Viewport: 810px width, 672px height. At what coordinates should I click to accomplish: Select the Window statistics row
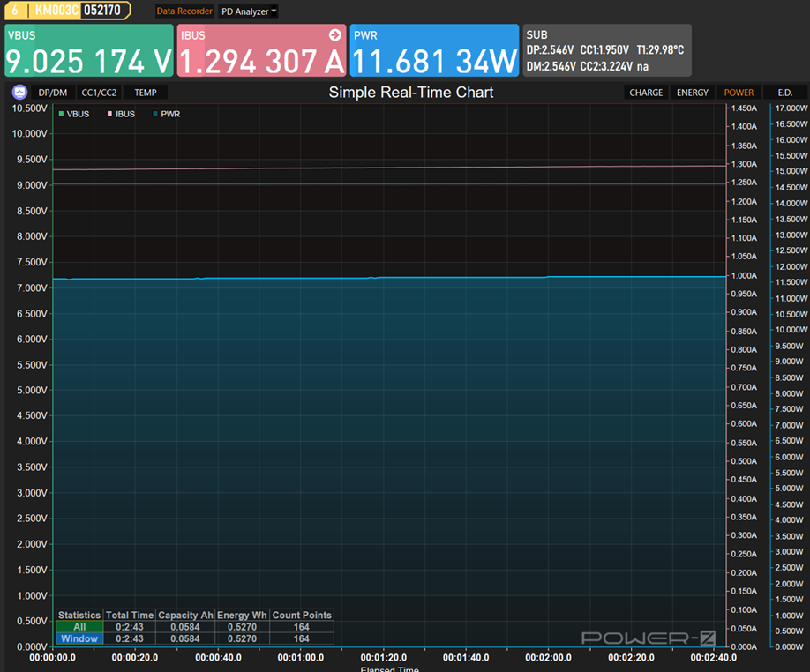point(79,638)
